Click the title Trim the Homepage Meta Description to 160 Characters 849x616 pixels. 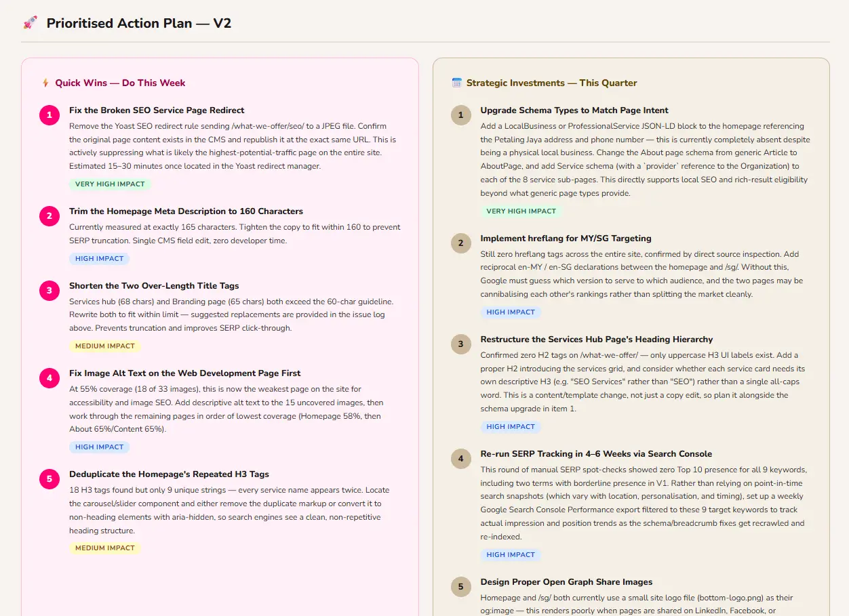coord(186,211)
